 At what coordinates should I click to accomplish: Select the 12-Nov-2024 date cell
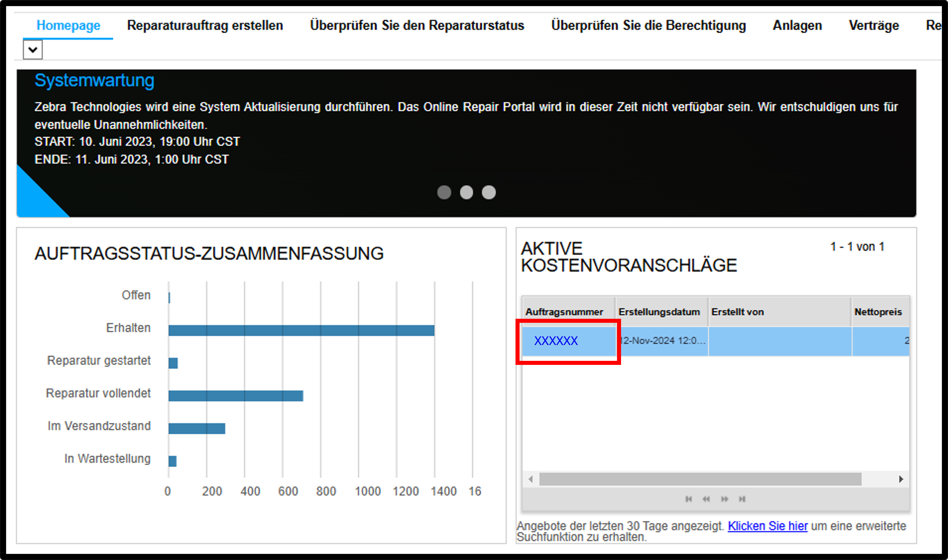pyautogui.click(x=662, y=341)
